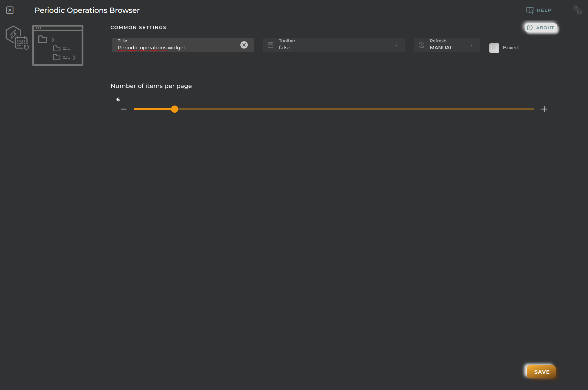
Task: Save the widget settings
Action: pos(541,372)
